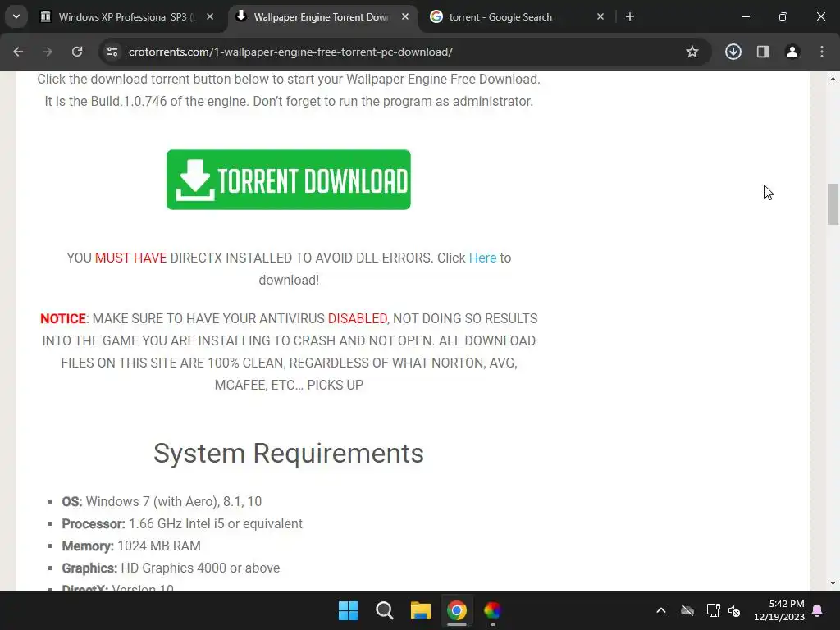Click the red DISABLED word
The image size is (840, 630).
[x=358, y=318]
